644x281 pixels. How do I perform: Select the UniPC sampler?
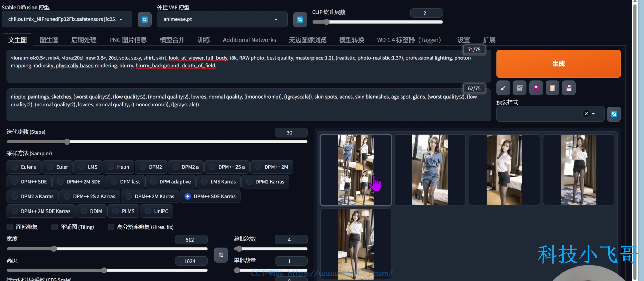click(157, 211)
